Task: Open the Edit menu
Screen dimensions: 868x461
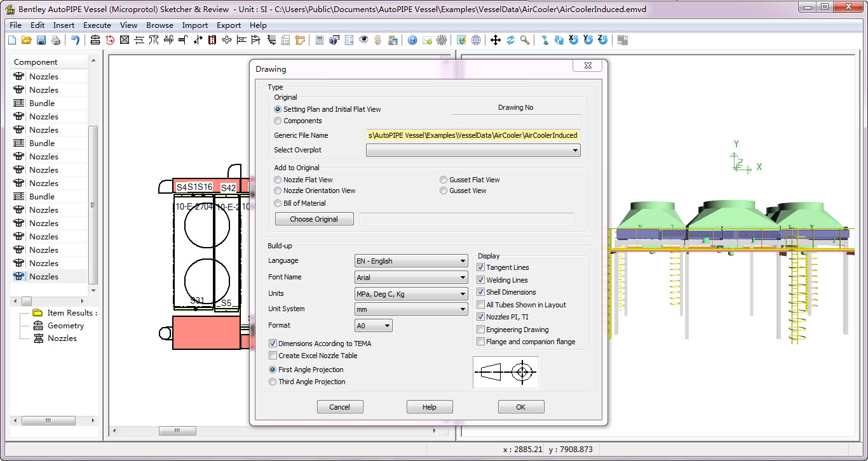Action: click(37, 25)
